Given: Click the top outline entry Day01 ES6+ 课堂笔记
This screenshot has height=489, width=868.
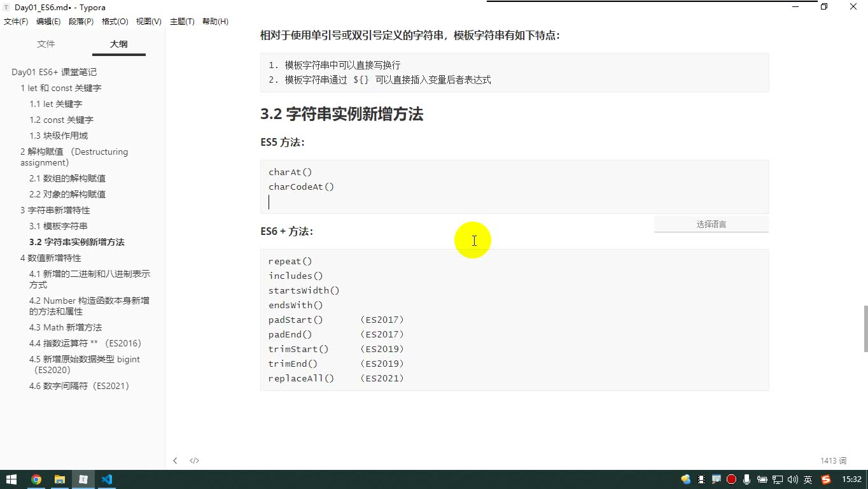Looking at the screenshot, I should coord(54,72).
